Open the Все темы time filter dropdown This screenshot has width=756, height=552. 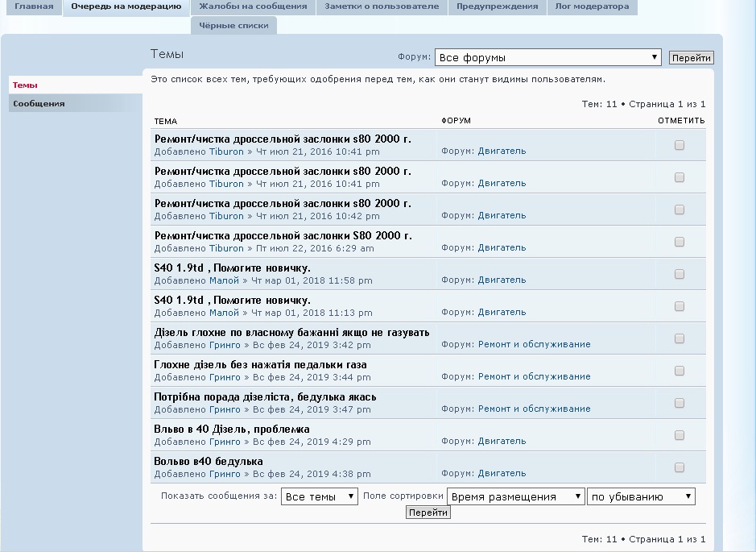pos(320,497)
